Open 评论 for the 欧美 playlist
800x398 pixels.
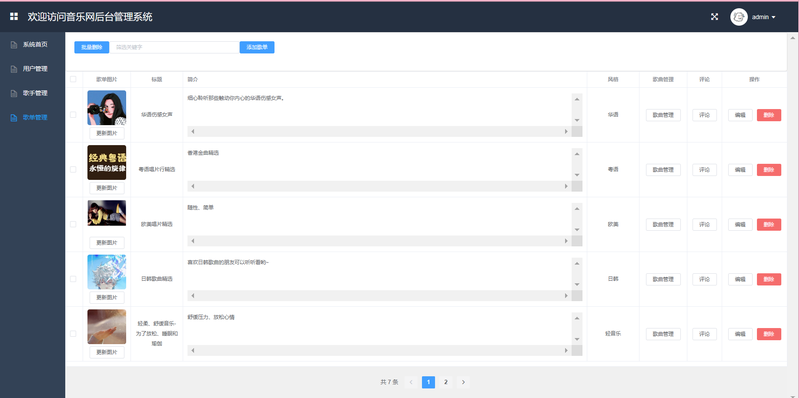click(705, 225)
